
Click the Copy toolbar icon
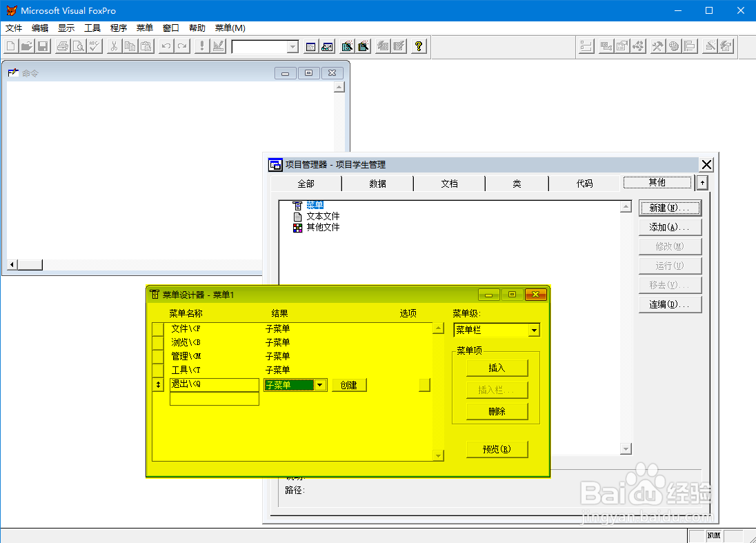click(130, 46)
